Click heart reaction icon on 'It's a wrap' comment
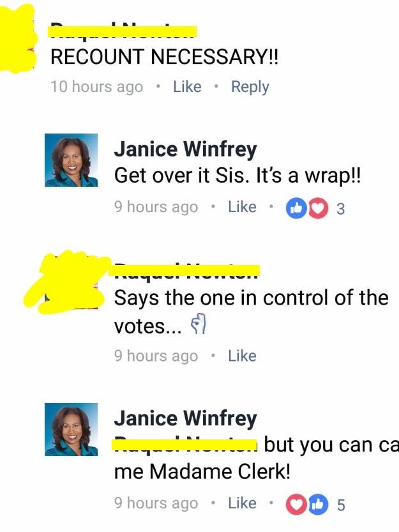Image resolution: width=399 pixels, height=532 pixels. click(x=318, y=208)
